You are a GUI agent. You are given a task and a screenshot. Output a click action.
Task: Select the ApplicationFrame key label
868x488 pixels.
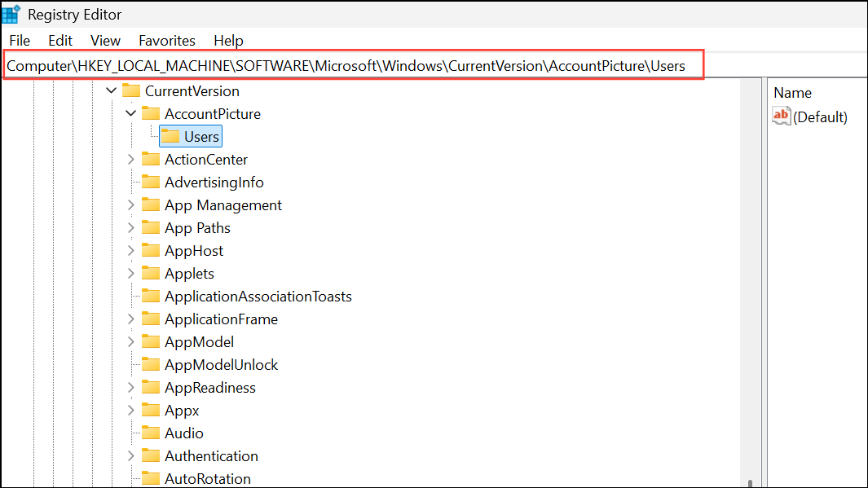[x=221, y=319]
